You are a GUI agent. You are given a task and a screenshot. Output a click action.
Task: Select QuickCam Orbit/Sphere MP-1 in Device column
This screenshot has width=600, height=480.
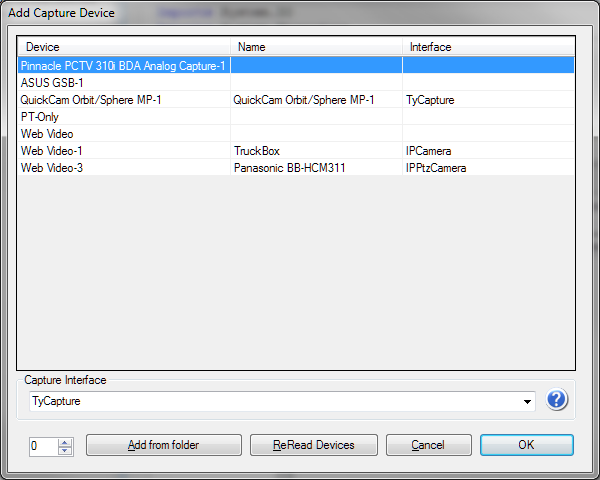(x=91, y=100)
